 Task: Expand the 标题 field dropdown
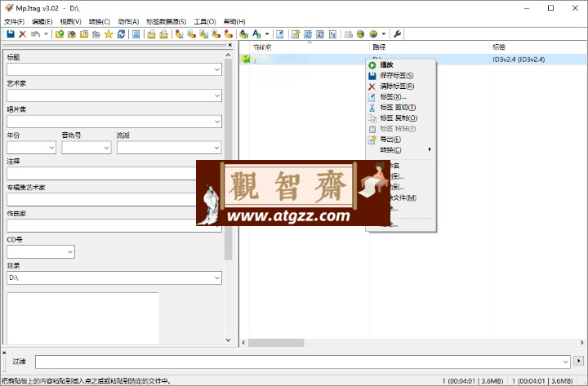(x=217, y=69)
